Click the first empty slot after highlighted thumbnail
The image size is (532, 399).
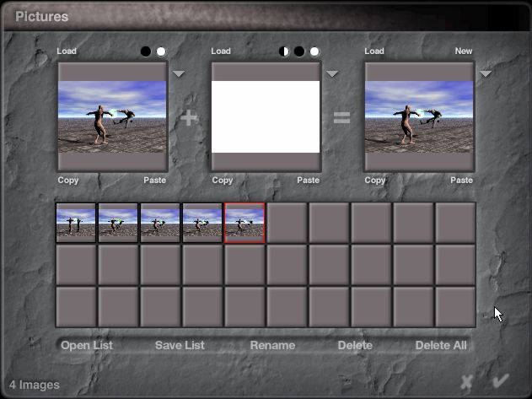click(287, 223)
